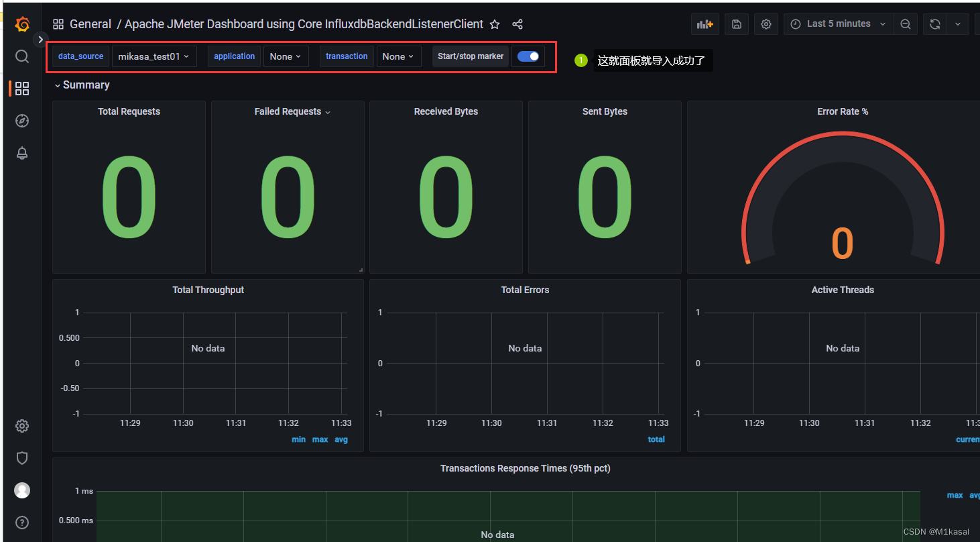The height and width of the screenshot is (542, 980).
Task: Click the Error Rate % panel title
Action: click(843, 111)
